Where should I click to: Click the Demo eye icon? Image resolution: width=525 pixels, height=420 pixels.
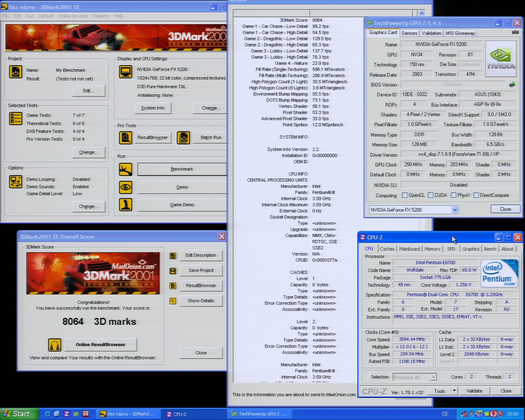pos(126,187)
